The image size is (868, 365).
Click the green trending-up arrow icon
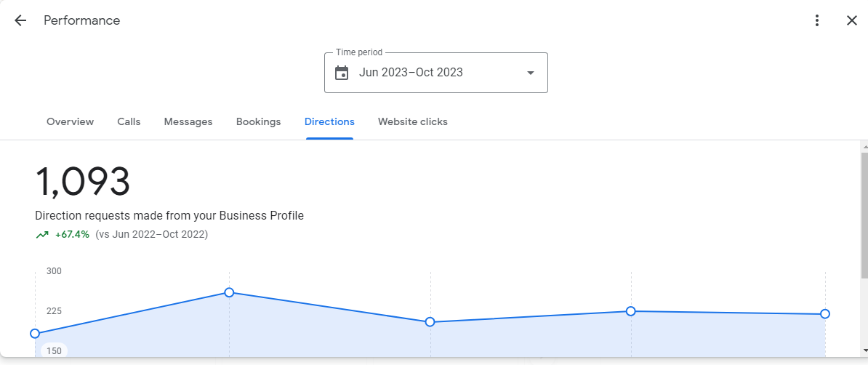click(x=42, y=235)
